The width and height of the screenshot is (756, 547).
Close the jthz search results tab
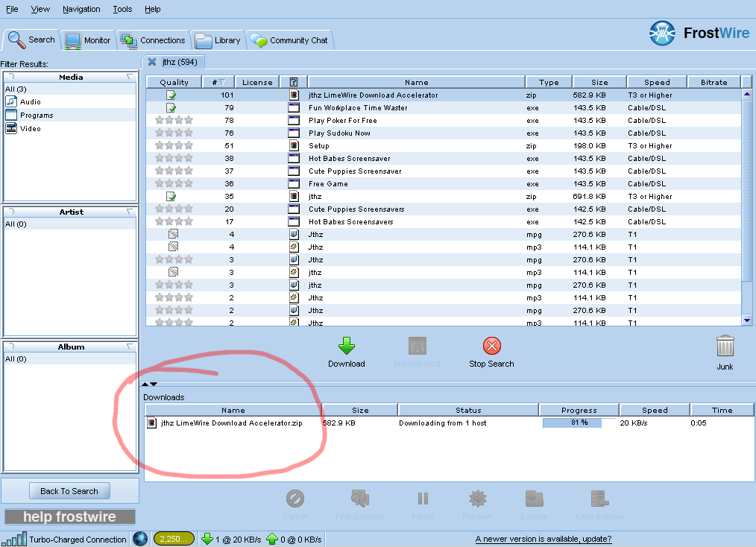coord(152,62)
